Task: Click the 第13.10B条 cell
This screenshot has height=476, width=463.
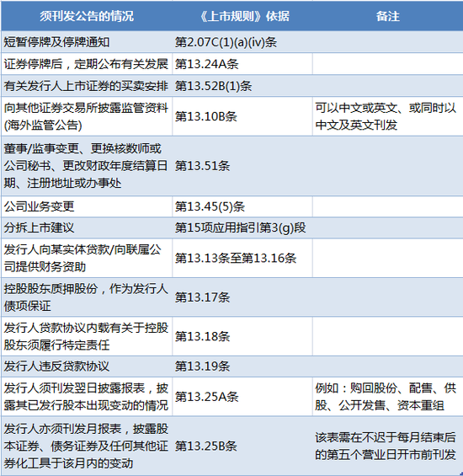Action: [x=242, y=116]
